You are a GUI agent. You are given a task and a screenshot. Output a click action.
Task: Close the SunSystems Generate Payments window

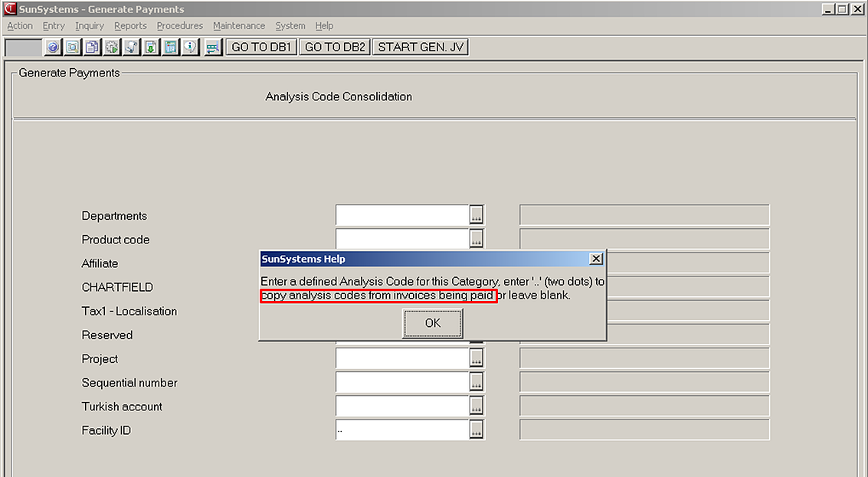[x=857, y=9]
